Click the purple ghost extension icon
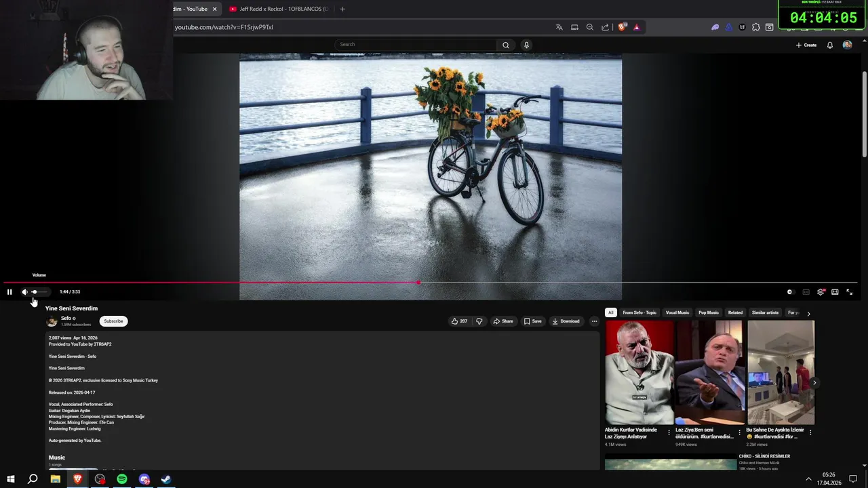Image resolution: width=868 pixels, height=488 pixels. 715,27
